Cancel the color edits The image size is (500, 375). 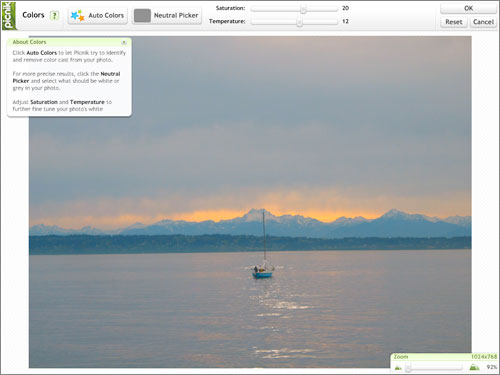pyautogui.click(x=483, y=22)
